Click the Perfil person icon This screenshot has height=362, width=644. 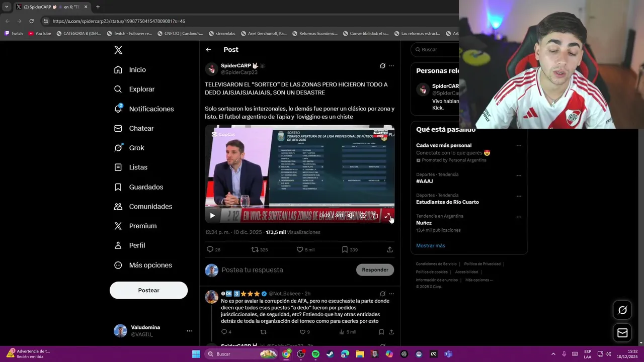tap(118, 245)
